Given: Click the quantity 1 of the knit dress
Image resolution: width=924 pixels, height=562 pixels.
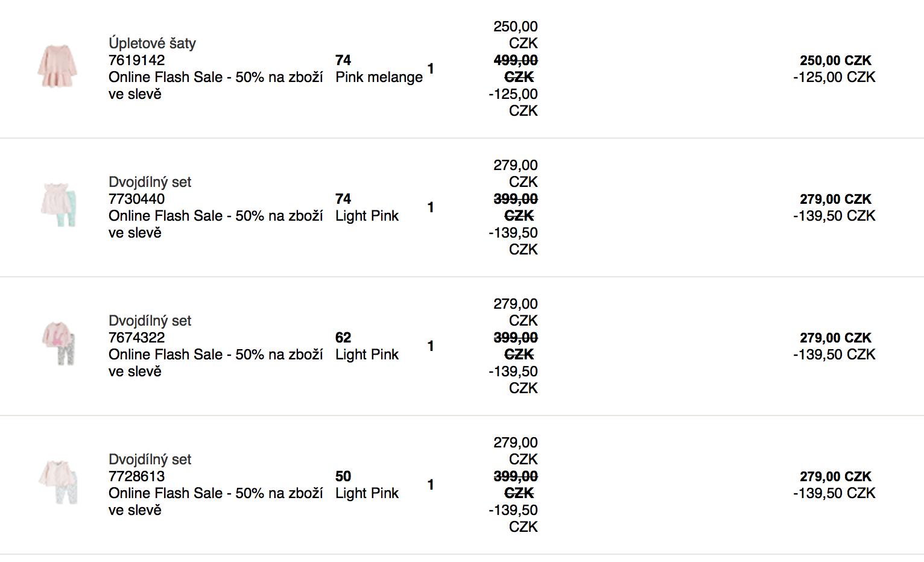Looking at the screenshot, I should [x=431, y=69].
